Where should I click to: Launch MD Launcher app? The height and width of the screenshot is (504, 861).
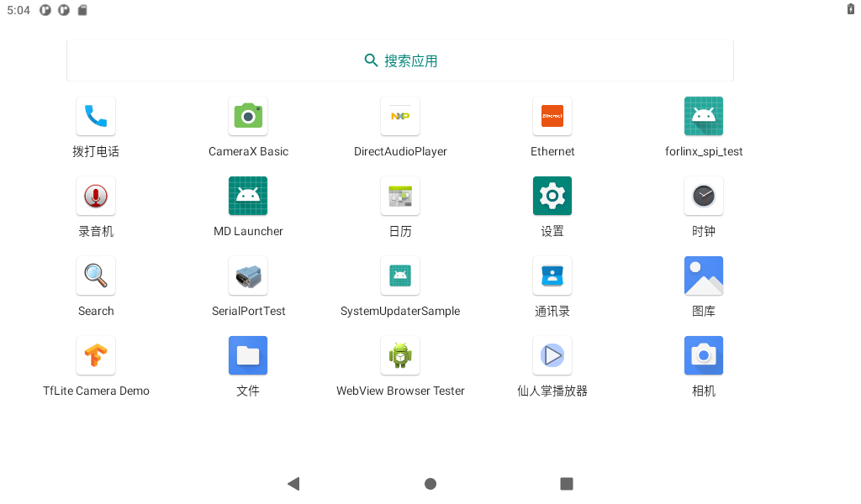(248, 196)
